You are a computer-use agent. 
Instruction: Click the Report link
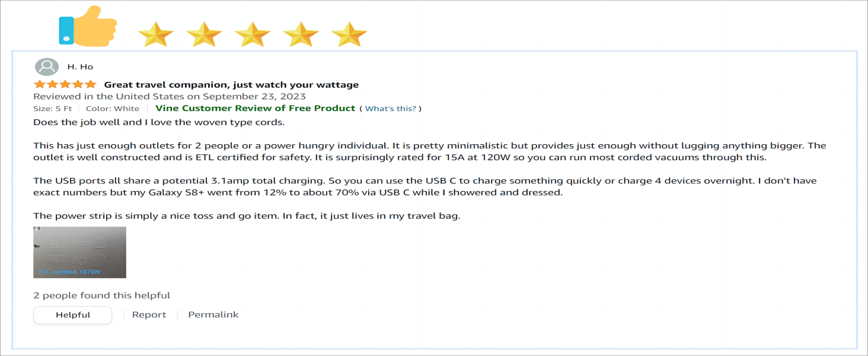pyautogui.click(x=149, y=315)
